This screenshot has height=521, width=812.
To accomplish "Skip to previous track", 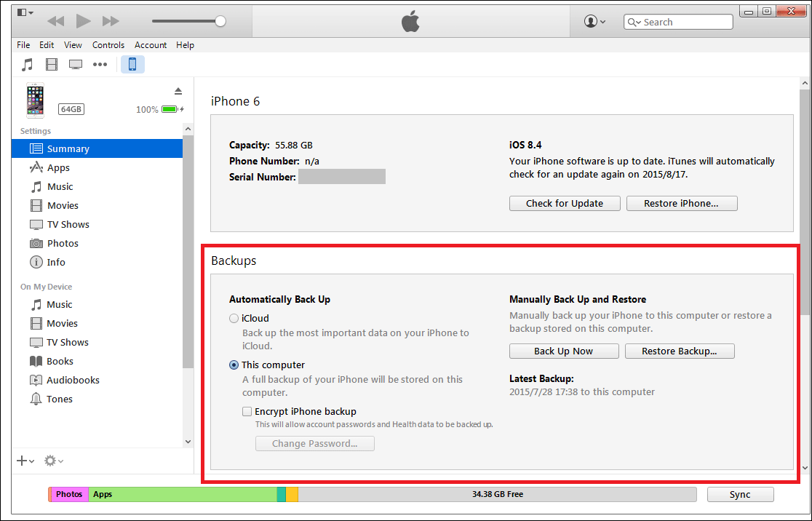I will [55, 21].
